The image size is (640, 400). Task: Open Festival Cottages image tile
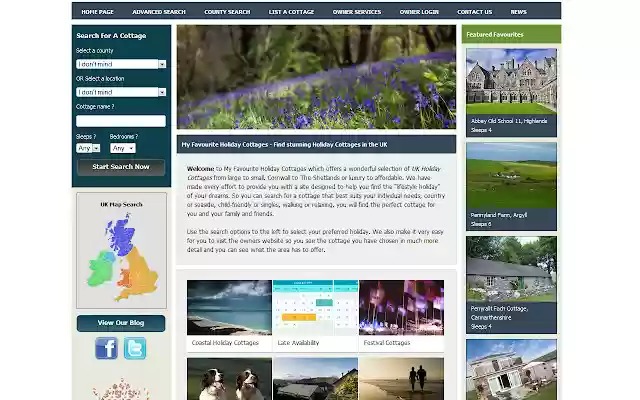(x=402, y=308)
